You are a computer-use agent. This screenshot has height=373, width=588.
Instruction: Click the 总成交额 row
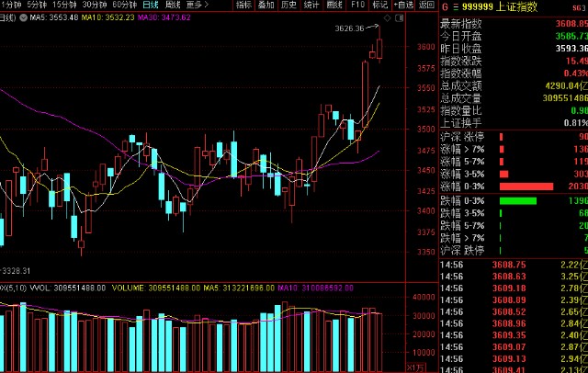pos(514,85)
